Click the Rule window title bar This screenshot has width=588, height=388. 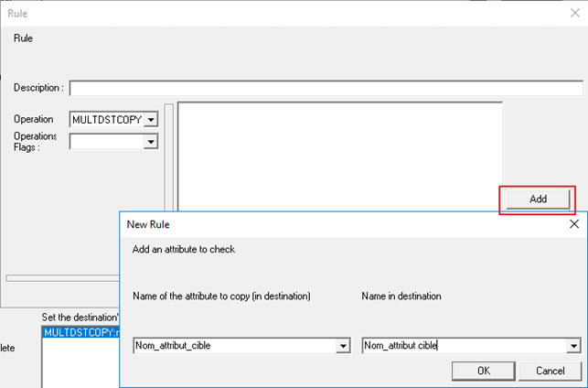coord(285,14)
